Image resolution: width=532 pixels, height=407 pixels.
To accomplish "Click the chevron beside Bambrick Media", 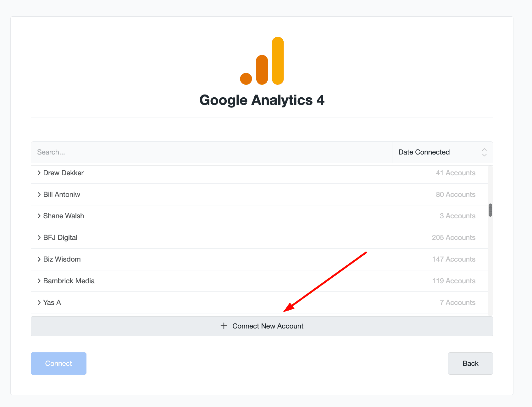I will [39, 281].
